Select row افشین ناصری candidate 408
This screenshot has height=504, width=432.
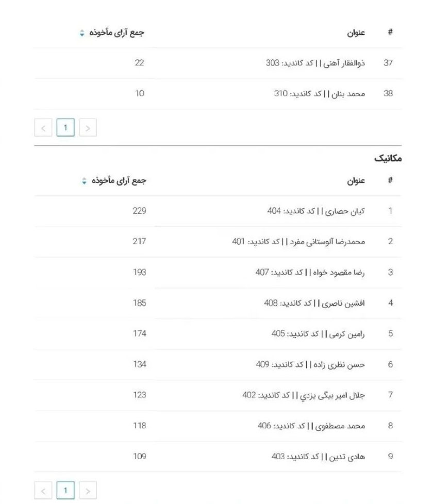pyautogui.click(x=218, y=303)
